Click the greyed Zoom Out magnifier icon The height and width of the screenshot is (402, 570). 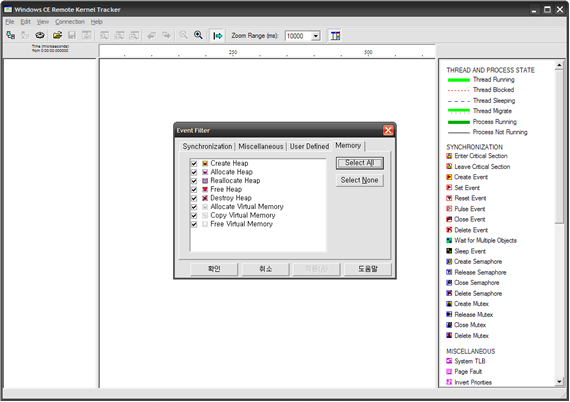pos(184,35)
